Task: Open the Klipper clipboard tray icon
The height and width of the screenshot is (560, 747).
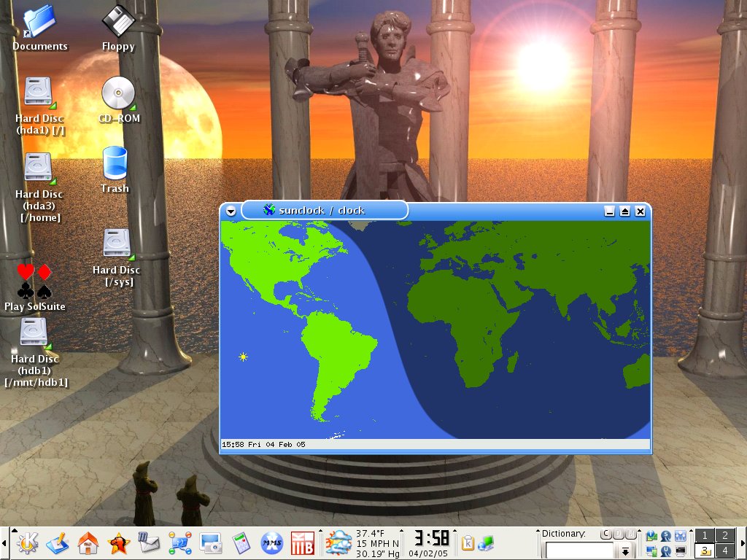Action: 468,542
